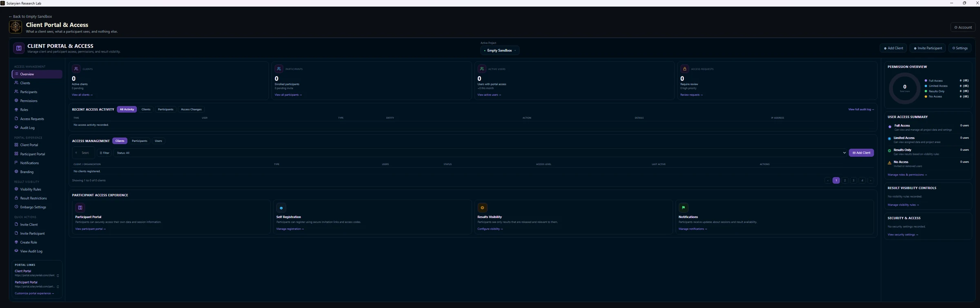Switch to All Activity tab
The width and height of the screenshot is (980, 308).
[x=127, y=109]
